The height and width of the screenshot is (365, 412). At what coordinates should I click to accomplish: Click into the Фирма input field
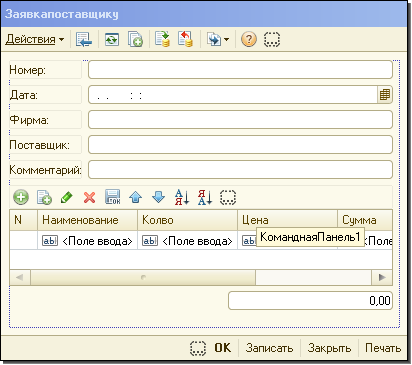pos(240,120)
